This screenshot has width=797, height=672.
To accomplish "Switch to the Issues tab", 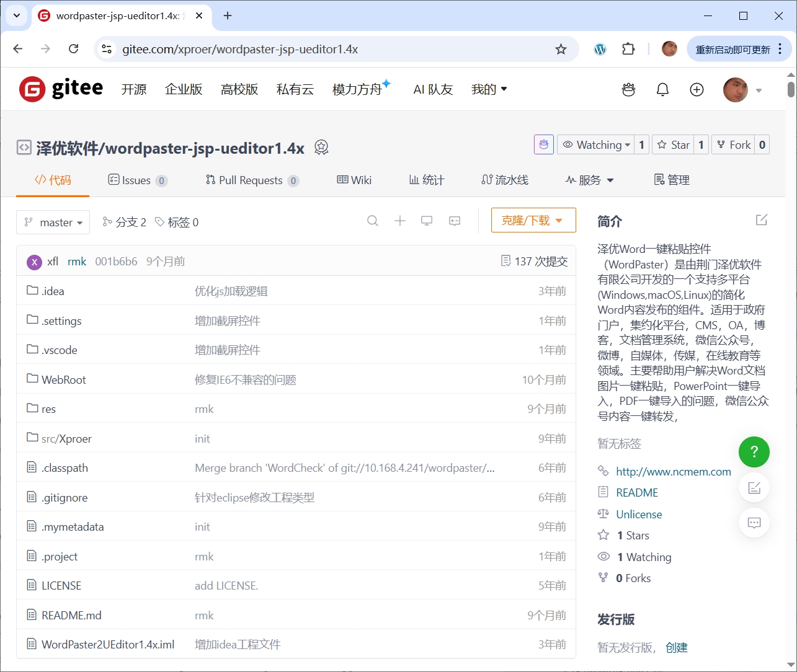I will point(136,180).
